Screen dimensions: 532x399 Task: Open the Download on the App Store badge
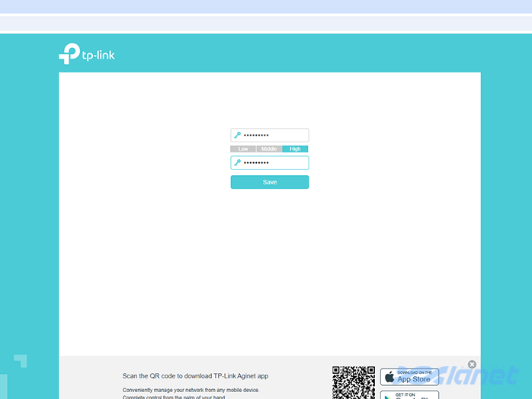pyautogui.click(x=409, y=377)
